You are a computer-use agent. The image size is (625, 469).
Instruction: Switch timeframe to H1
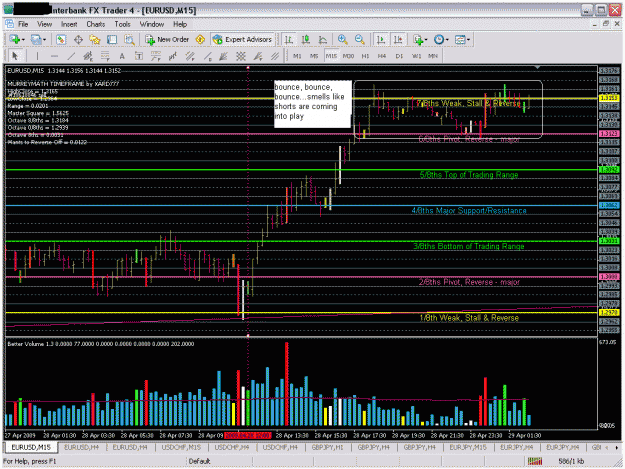pyautogui.click(x=365, y=56)
